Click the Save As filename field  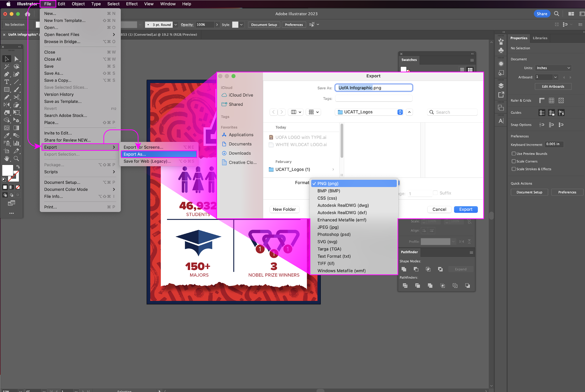pos(374,88)
